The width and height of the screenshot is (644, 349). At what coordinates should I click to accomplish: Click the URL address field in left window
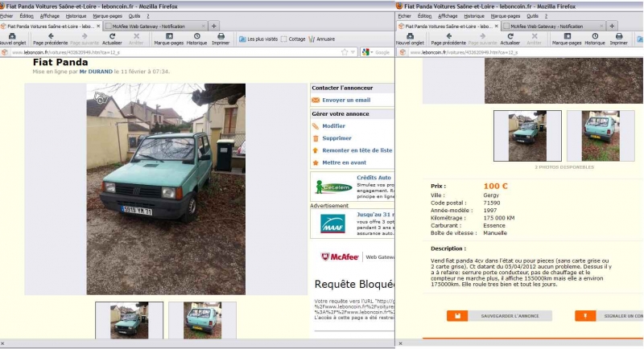click(x=175, y=52)
